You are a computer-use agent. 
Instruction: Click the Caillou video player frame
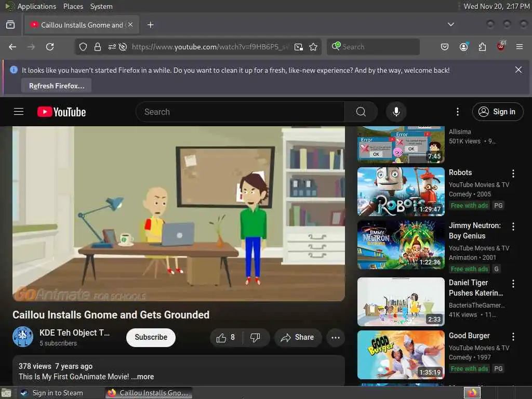[179, 214]
